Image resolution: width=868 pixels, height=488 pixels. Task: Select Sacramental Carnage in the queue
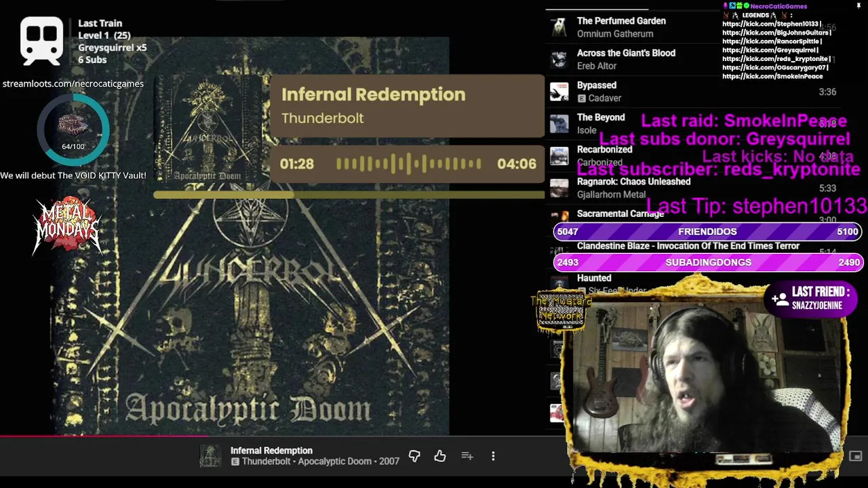(x=620, y=213)
